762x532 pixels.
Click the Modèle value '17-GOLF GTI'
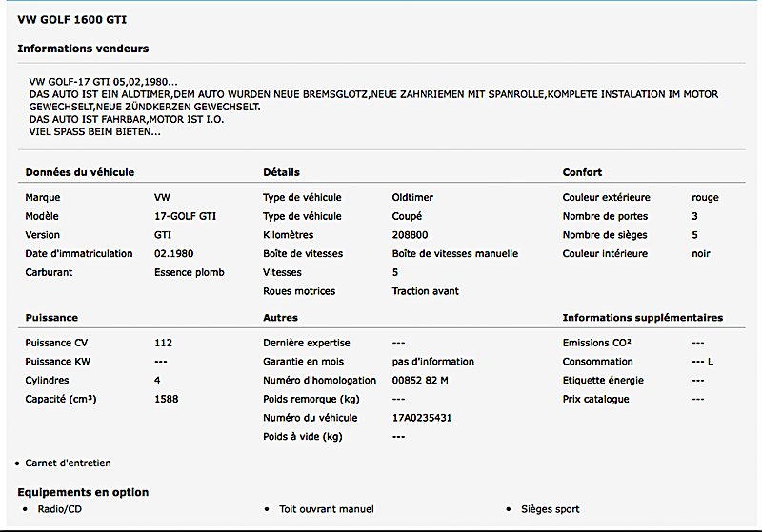[x=185, y=216]
